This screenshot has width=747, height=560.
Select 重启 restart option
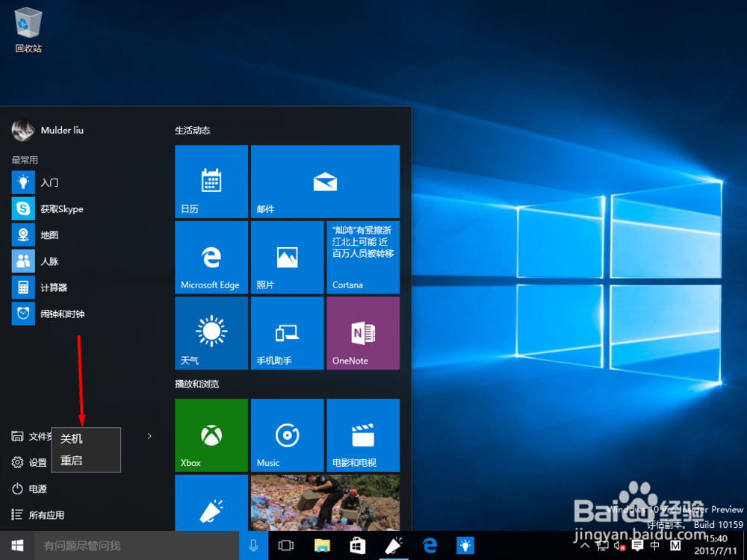point(86,461)
